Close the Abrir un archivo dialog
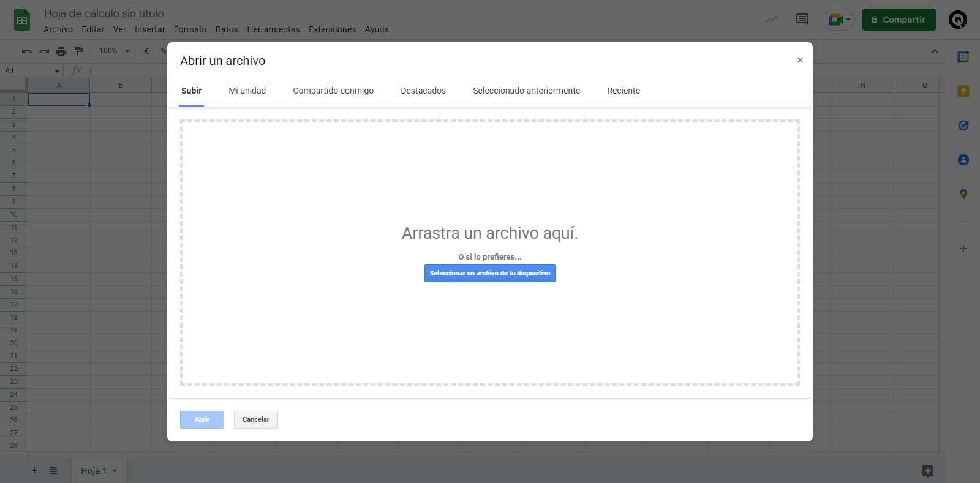The image size is (980, 483). coord(800,60)
